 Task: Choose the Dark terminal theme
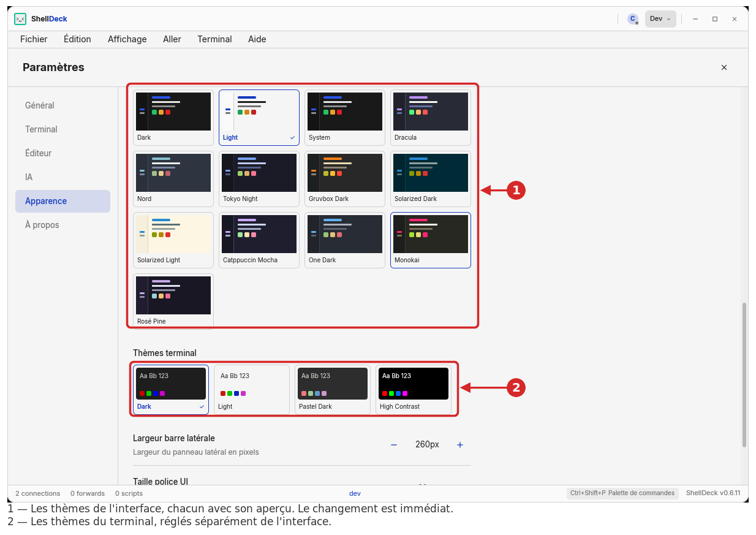171,390
